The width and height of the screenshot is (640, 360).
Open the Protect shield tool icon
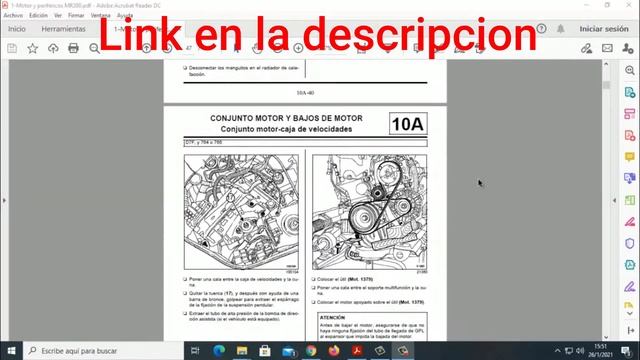pos(629,243)
